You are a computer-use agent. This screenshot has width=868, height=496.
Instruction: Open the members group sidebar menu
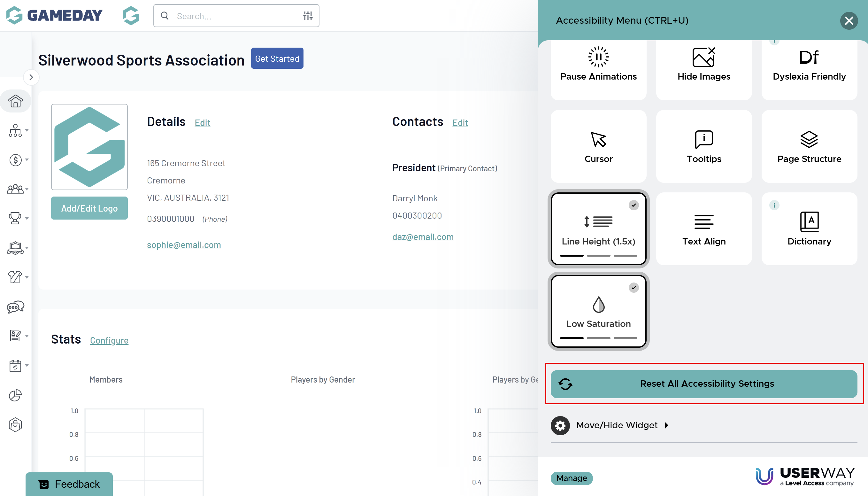[15, 189]
